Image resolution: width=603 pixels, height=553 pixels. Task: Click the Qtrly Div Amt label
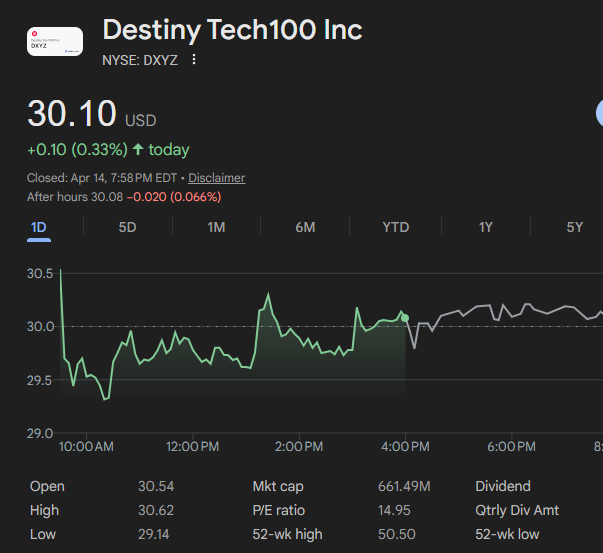click(517, 510)
